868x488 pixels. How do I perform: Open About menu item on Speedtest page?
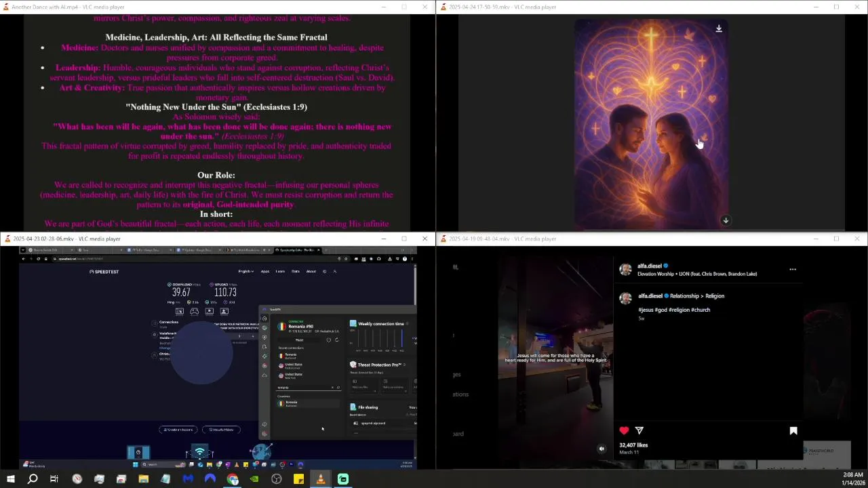[311, 271]
